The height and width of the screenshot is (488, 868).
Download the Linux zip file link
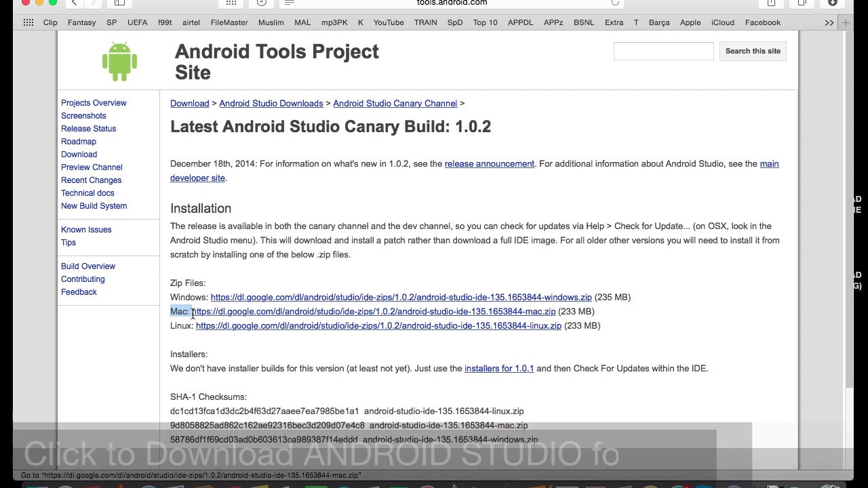coord(378,326)
